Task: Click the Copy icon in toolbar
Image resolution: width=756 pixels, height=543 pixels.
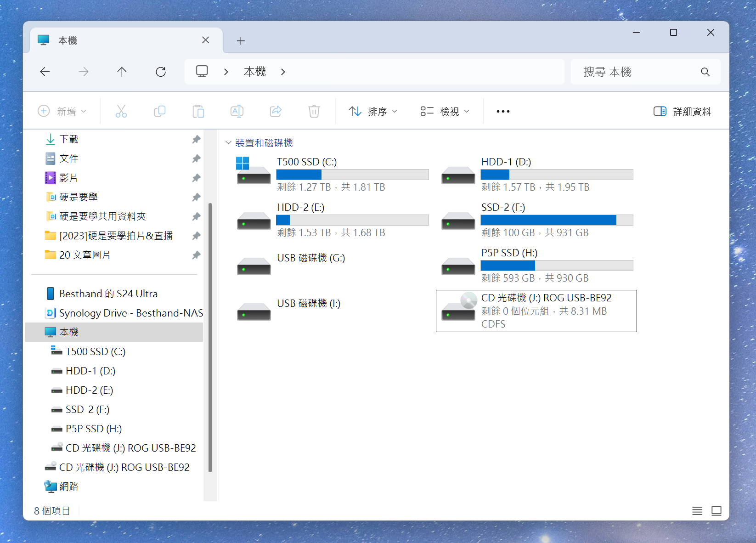Action: pyautogui.click(x=160, y=111)
